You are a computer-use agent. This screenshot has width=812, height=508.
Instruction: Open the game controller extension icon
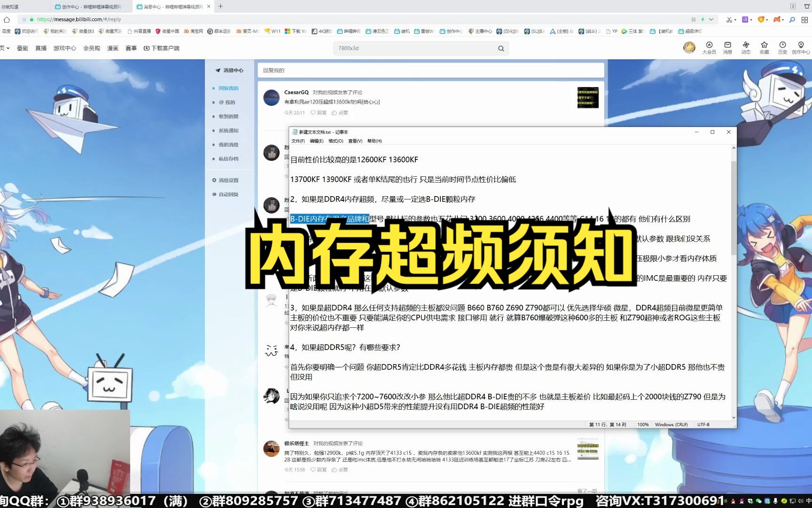click(x=777, y=19)
